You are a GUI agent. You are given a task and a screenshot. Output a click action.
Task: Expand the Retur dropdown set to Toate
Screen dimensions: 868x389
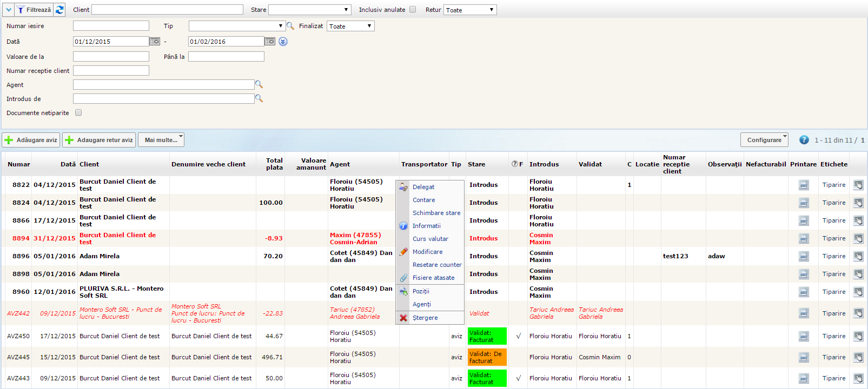point(469,10)
